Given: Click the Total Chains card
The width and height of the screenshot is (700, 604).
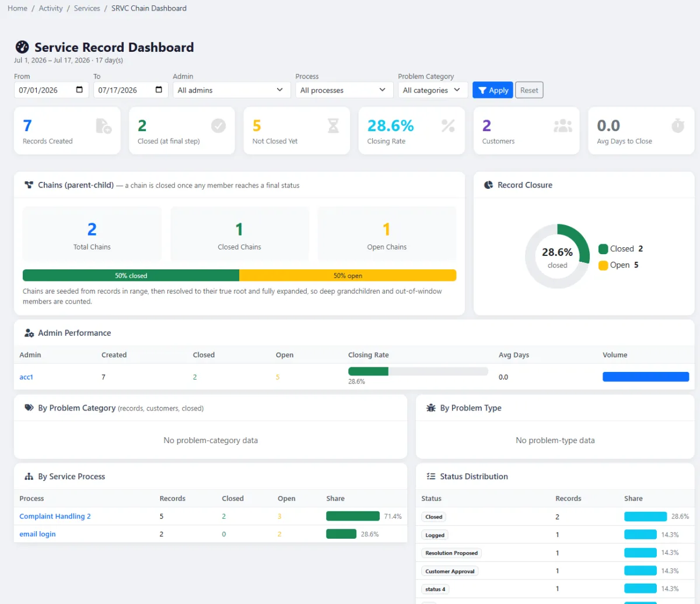Looking at the screenshot, I should click(92, 234).
